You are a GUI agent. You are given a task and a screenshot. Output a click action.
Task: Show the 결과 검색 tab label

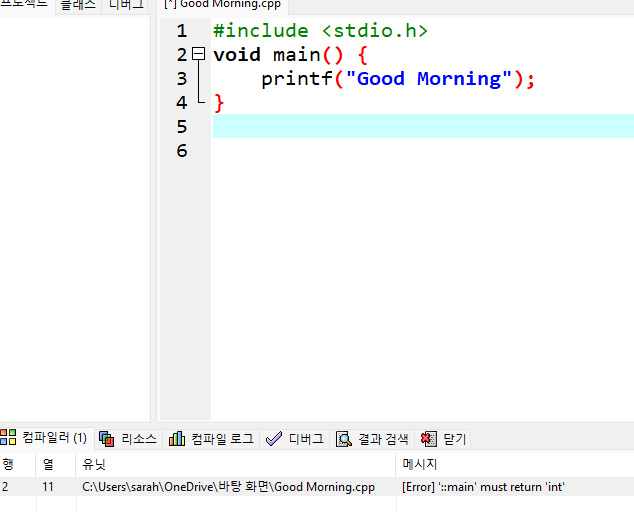tap(383, 438)
